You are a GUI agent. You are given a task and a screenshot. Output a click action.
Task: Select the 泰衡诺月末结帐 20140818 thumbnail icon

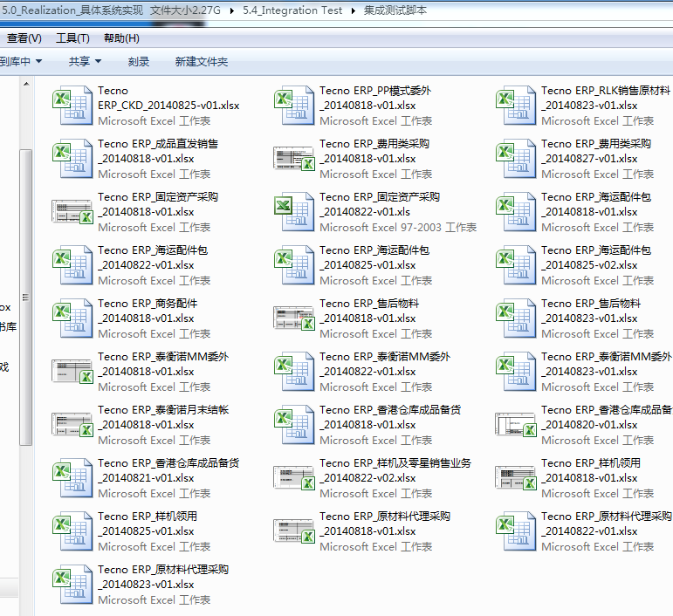coord(72,424)
